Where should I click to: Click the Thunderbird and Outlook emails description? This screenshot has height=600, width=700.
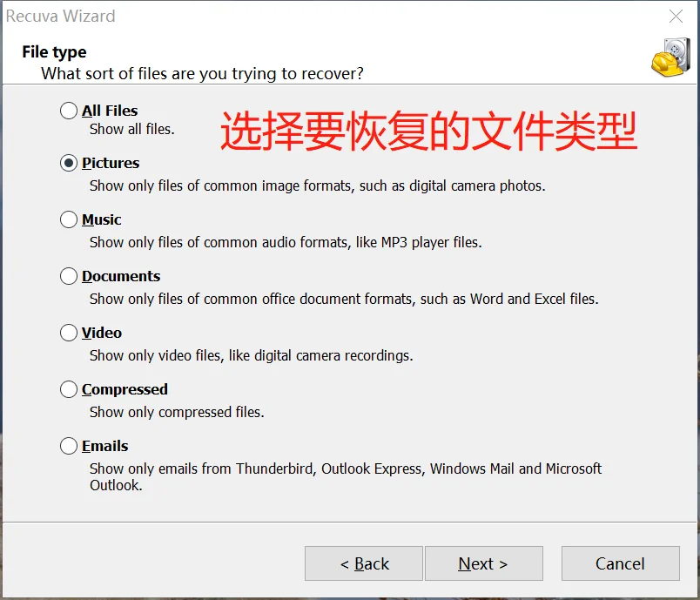tap(346, 477)
